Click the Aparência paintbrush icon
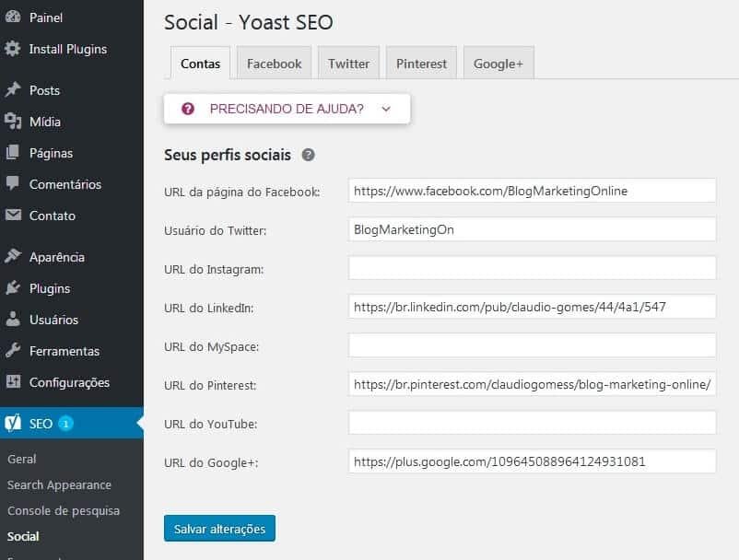The image size is (739, 560). pyautogui.click(x=13, y=256)
